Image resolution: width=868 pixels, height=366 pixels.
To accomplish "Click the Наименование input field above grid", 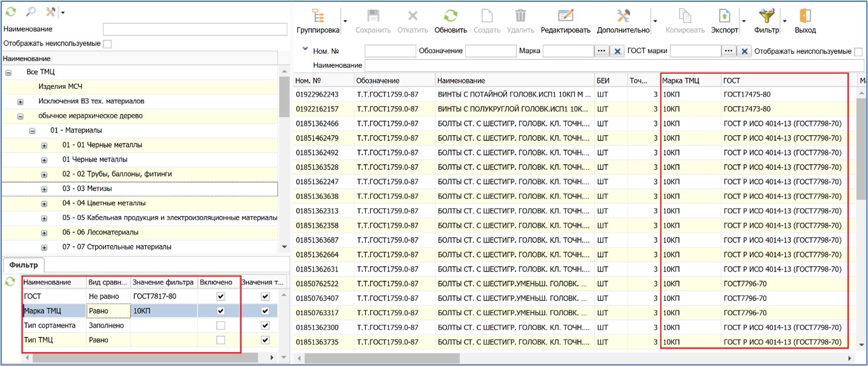I will 614,65.
